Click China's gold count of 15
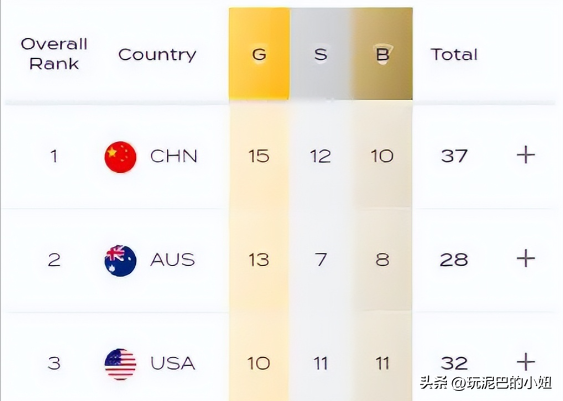 pyautogui.click(x=259, y=157)
